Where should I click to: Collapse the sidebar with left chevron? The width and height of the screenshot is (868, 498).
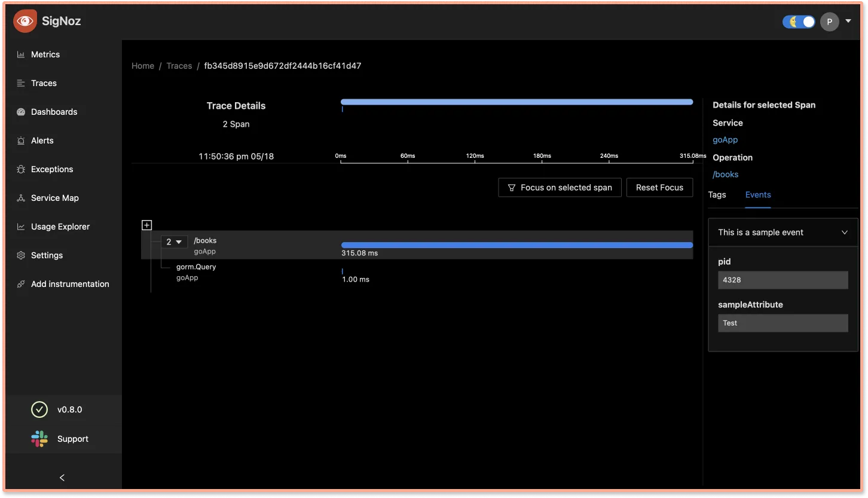click(62, 477)
